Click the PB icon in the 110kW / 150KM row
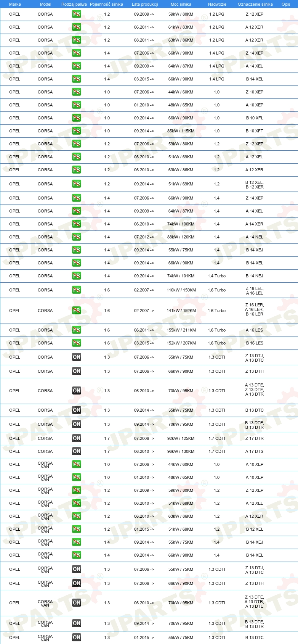Image resolution: width=298 pixels, height=644 pixels. tap(77, 290)
